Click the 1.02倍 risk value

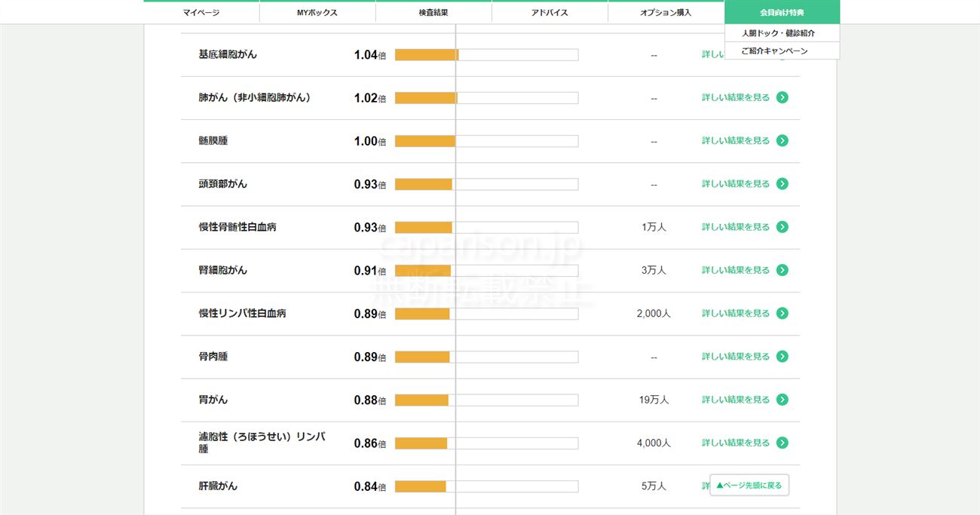point(369,98)
